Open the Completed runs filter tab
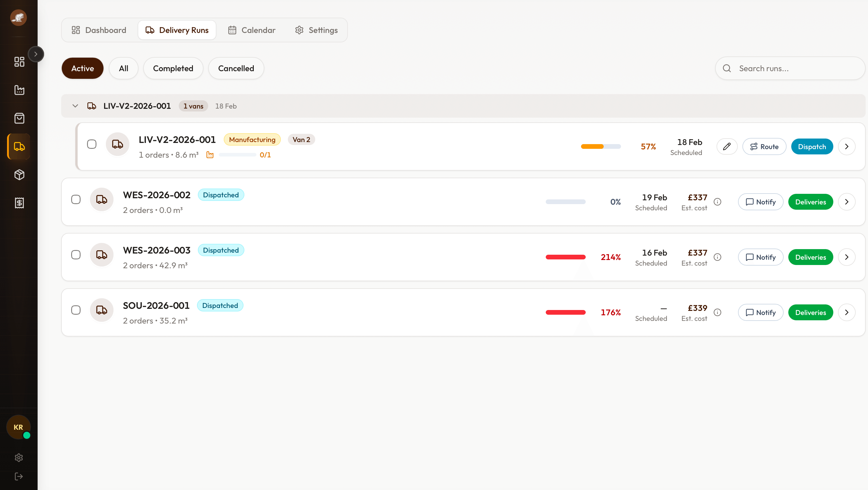This screenshot has width=868, height=490. (x=173, y=68)
